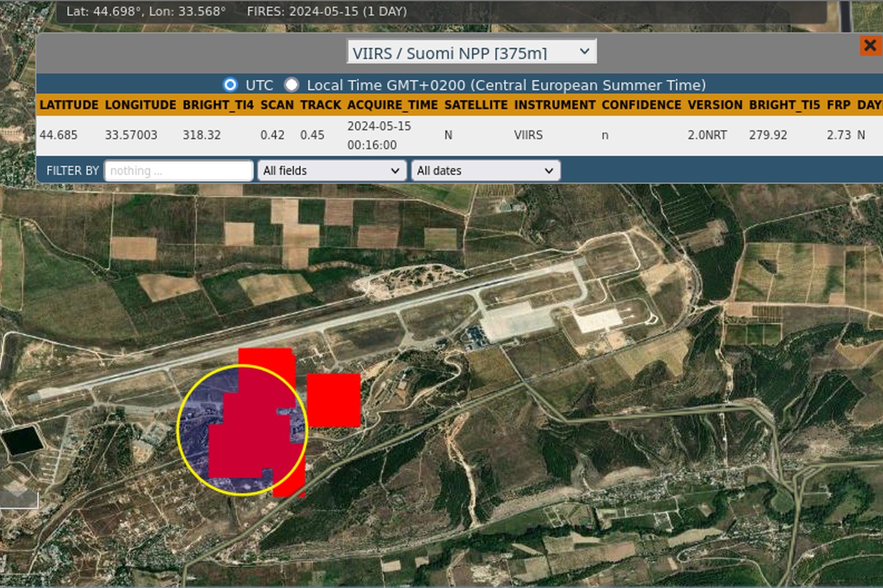Select the BRIGHT_TI5 value 279.92

tap(768, 135)
